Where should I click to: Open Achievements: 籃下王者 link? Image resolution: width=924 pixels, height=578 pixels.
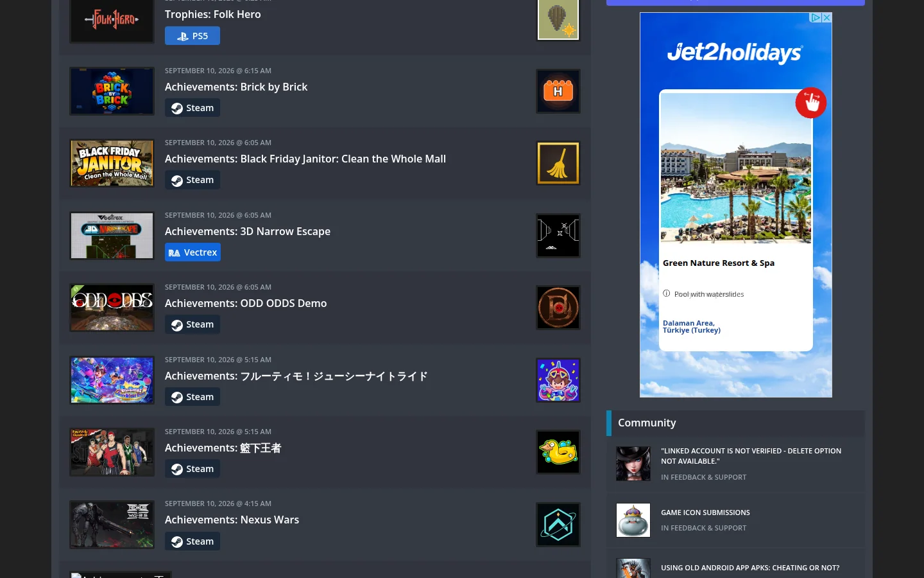(223, 448)
